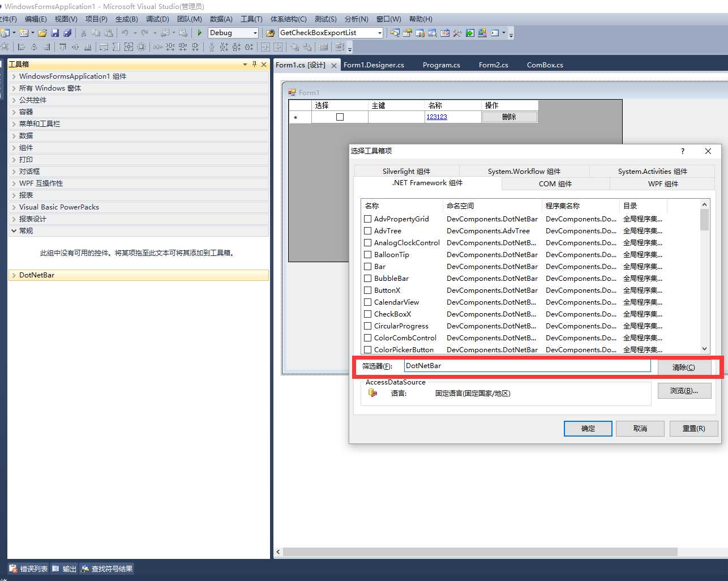Click Bring to Front layout icon
Screen dimensions: 728x581
[295, 47]
